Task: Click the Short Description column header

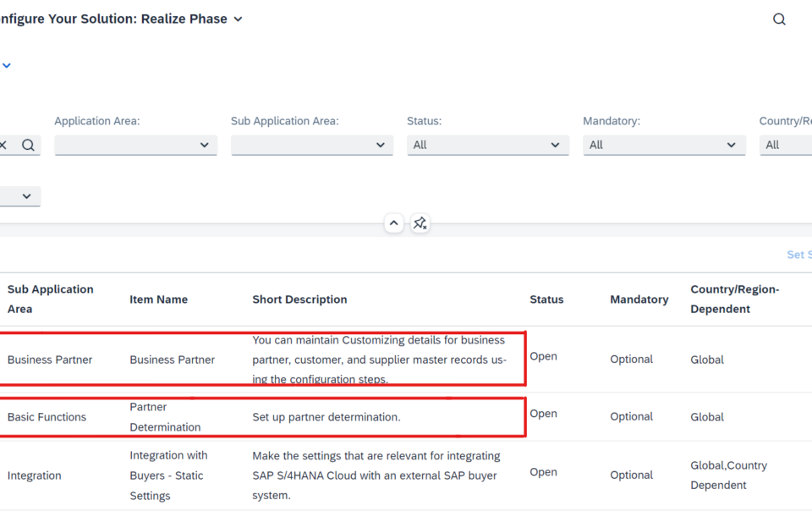Action: [x=299, y=299]
